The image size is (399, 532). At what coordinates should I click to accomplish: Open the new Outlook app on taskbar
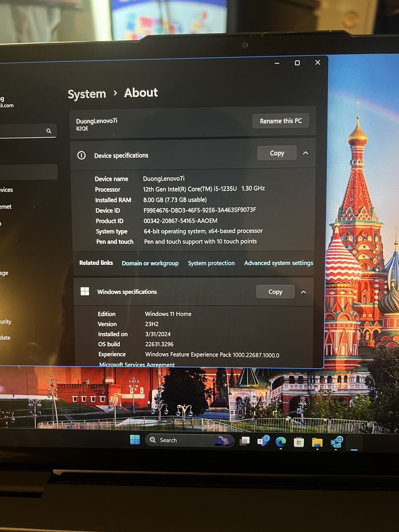click(x=336, y=442)
